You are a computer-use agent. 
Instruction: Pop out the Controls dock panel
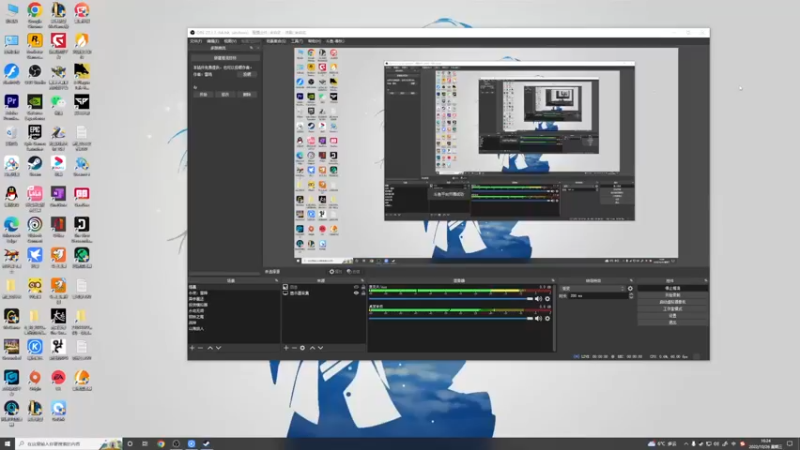click(x=706, y=281)
